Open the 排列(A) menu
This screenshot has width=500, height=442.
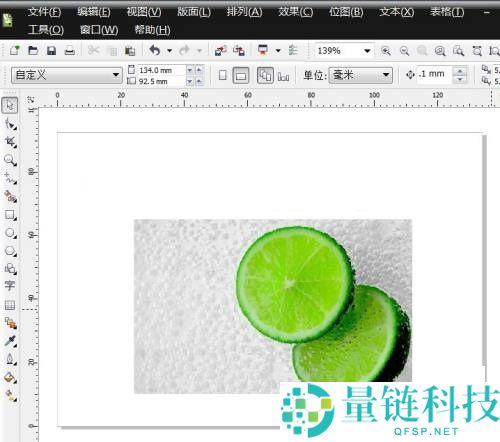point(244,12)
